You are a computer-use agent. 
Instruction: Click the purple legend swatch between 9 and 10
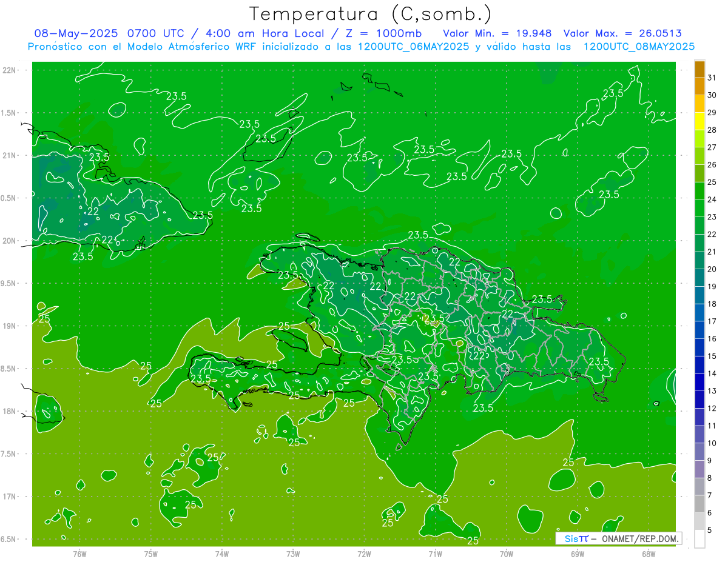click(x=699, y=452)
